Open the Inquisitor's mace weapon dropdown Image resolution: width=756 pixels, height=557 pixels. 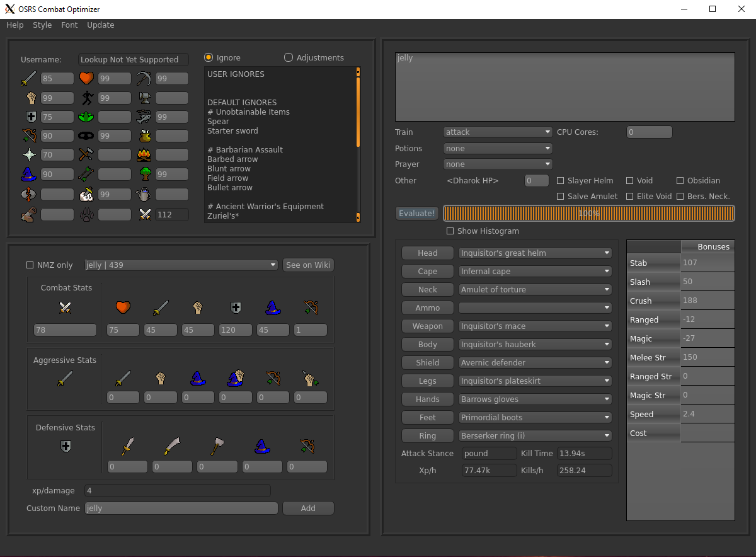535,326
